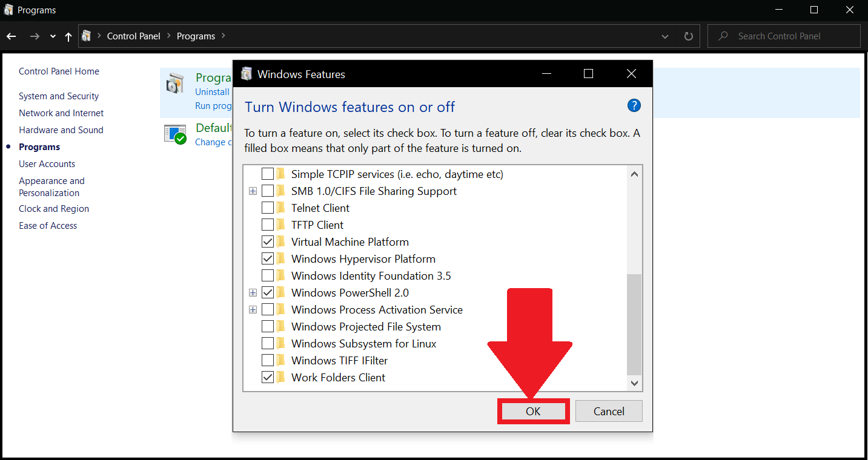The image size is (868, 460).
Task: Uncheck Work Folders Client
Action: [x=268, y=378]
